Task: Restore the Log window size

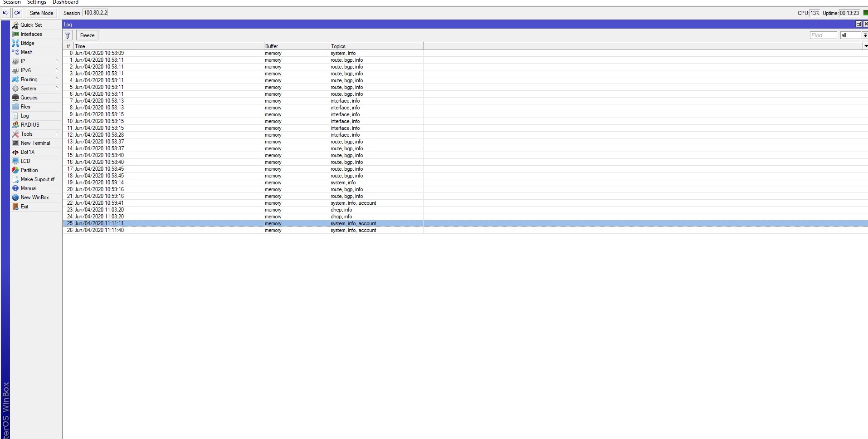Action: [858, 24]
